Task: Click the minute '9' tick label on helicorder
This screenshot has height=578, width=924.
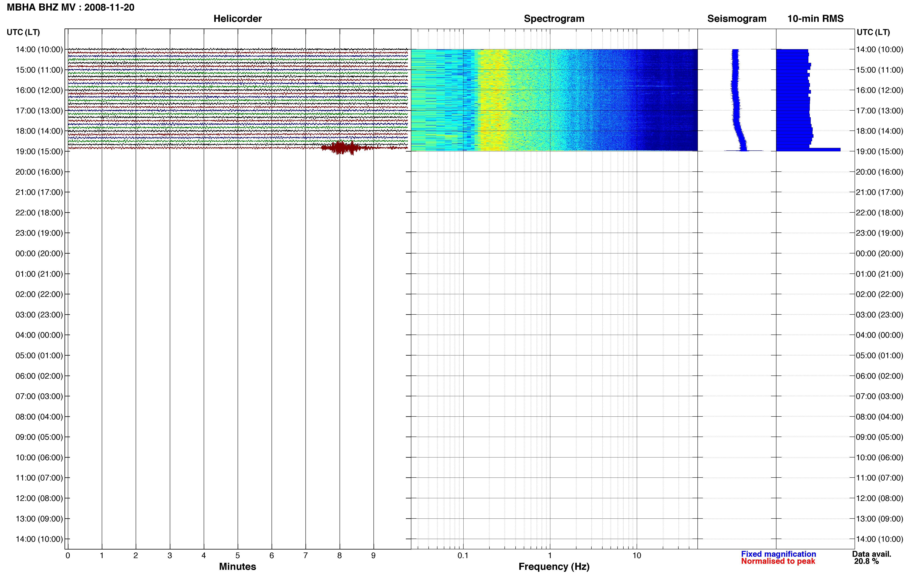Action: point(373,555)
